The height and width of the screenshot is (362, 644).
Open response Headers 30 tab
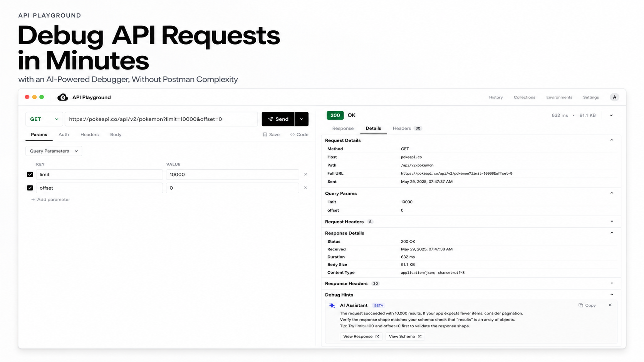click(407, 128)
